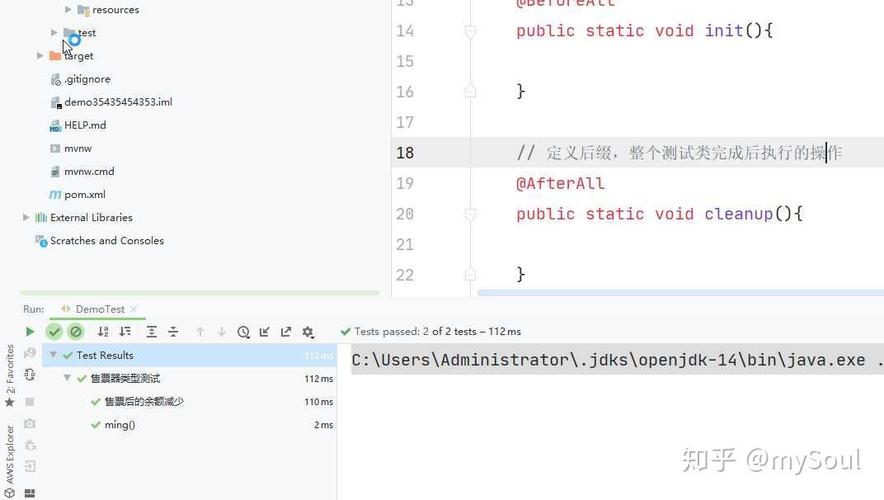Click the cleanup method name
This screenshot has height=500, width=884.
pyautogui.click(x=739, y=214)
